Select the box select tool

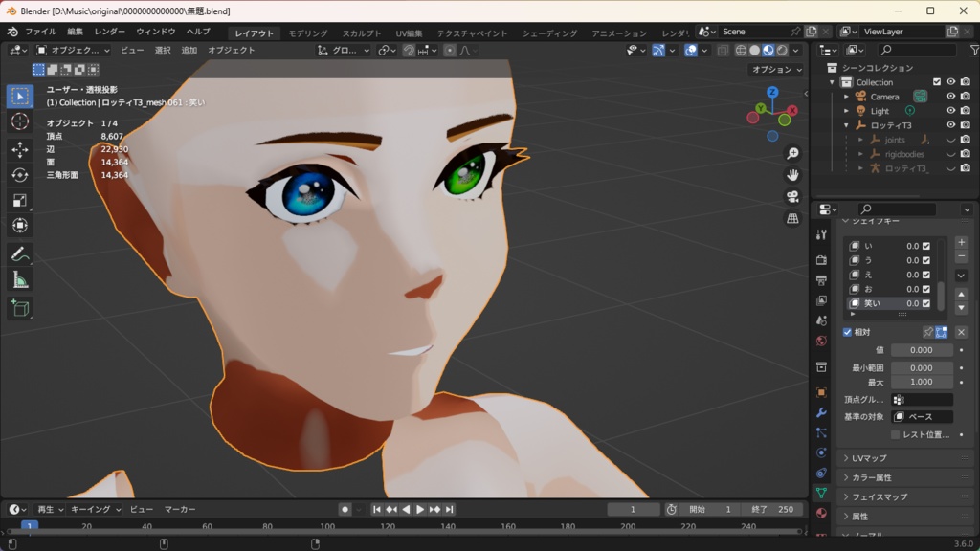[20, 97]
